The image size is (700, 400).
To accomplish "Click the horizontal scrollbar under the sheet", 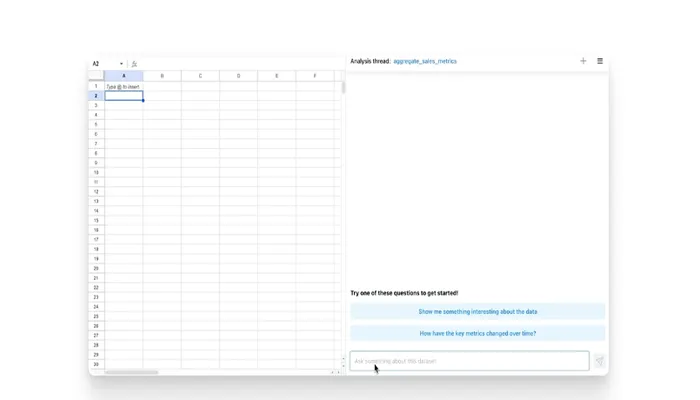I will [131, 372].
